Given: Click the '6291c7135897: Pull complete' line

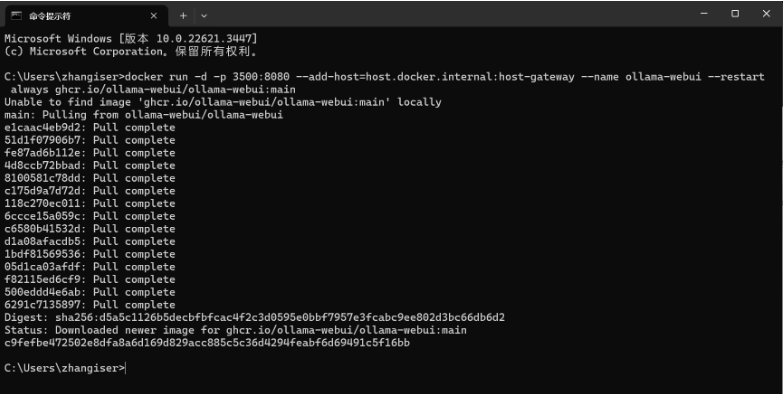Looking at the screenshot, I should pyautogui.click(x=90, y=305).
